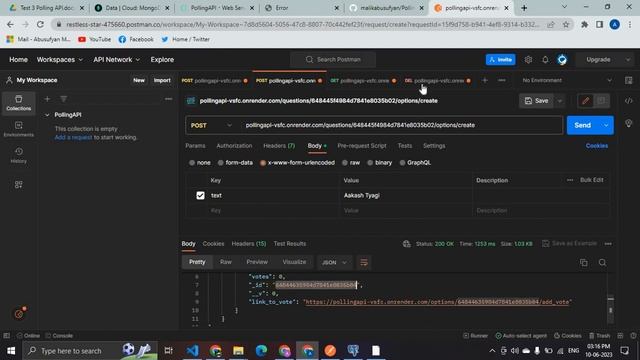Open the Workspaces dropdown menu

(60, 60)
